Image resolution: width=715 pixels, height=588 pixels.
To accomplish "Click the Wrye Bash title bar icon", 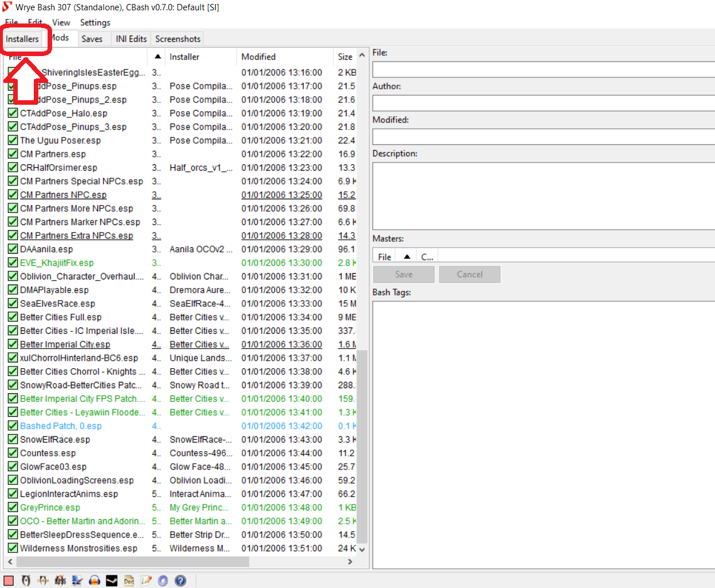I will pyautogui.click(x=7, y=7).
